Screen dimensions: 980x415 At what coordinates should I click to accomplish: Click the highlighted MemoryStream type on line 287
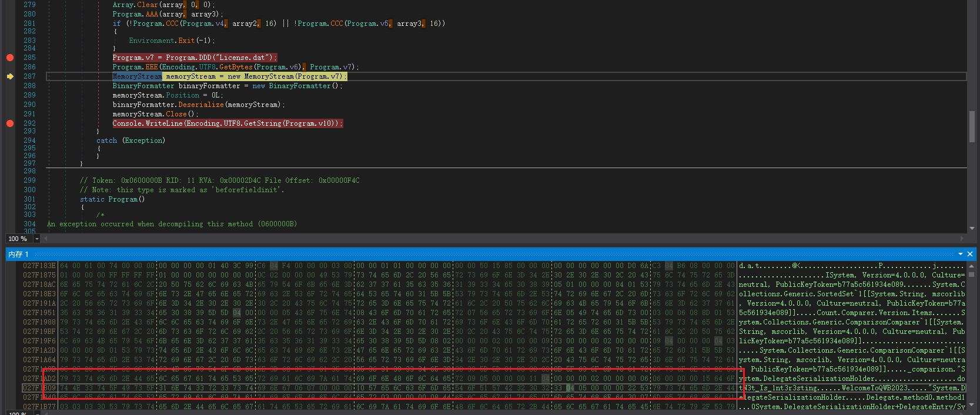point(137,76)
